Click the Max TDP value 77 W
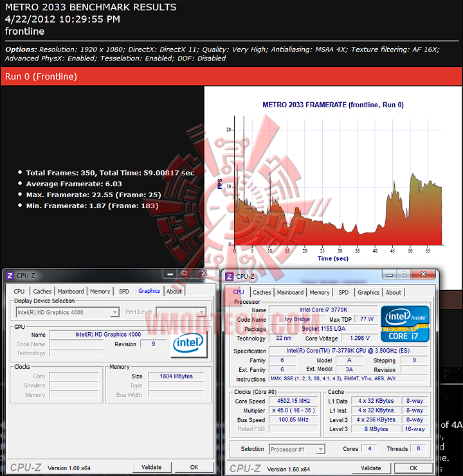The image size is (463, 476). [367, 319]
